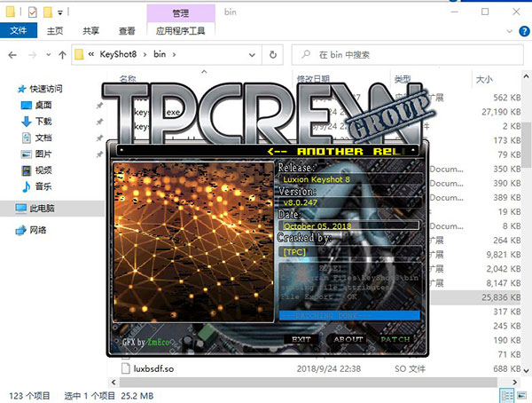This screenshot has height=403, width=532.
Task: Switch to large icons view in status bar
Action: point(522,396)
